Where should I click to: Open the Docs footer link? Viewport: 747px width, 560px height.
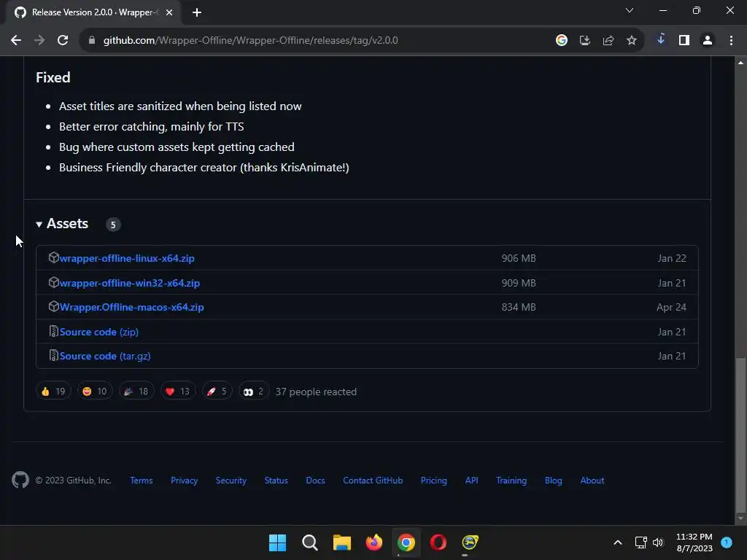pos(315,481)
